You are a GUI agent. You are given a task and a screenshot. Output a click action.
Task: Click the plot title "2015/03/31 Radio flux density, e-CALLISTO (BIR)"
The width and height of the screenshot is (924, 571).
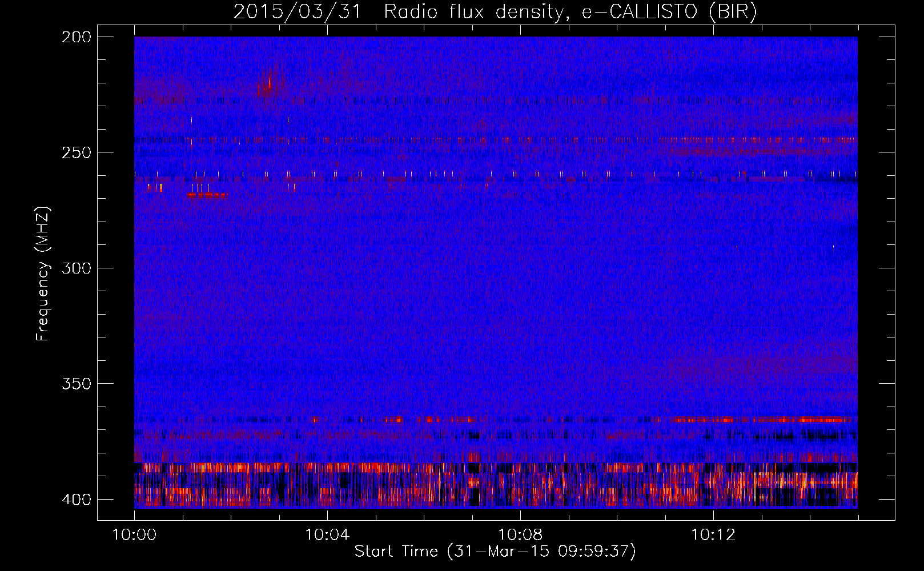point(495,12)
